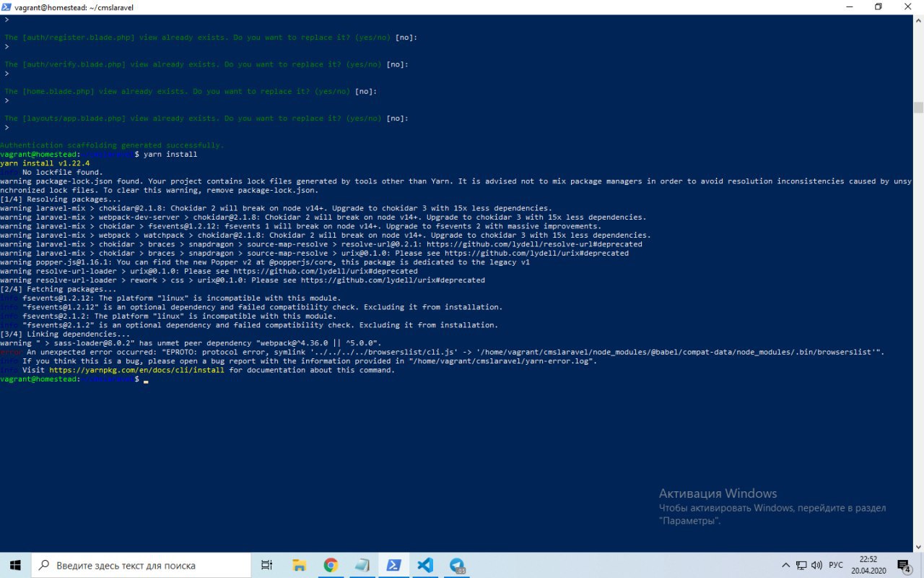Image resolution: width=924 pixels, height=578 pixels.
Task: Click the PowerShell window title icon
Action: [6, 7]
